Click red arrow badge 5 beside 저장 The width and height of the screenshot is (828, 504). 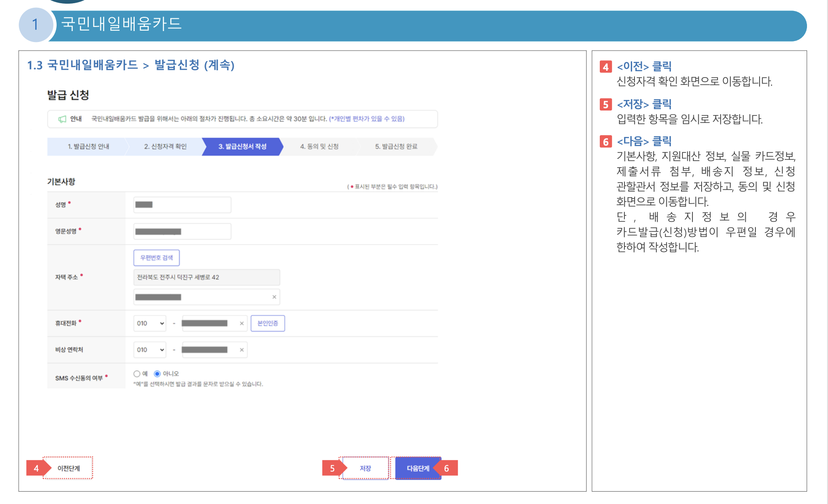(332, 468)
